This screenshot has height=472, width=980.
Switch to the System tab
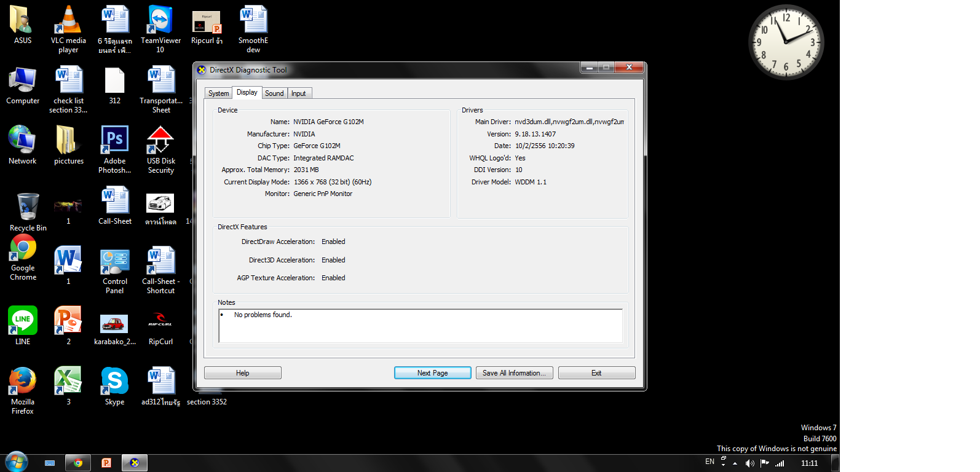[x=218, y=93]
